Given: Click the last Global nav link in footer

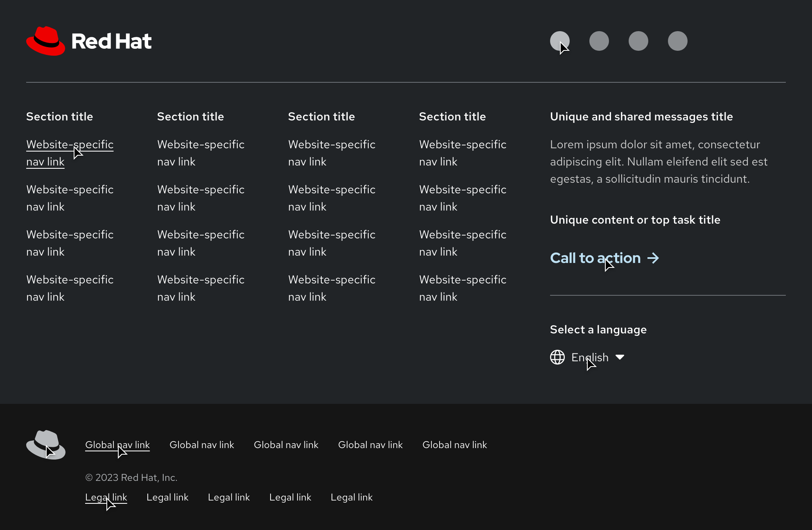Looking at the screenshot, I should pos(455,445).
